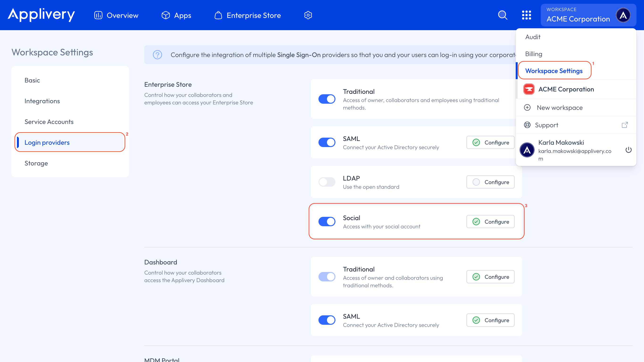The height and width of the screenshot is (362, 644).
Task: Select the Overview navigation icon
Action: 98,15
